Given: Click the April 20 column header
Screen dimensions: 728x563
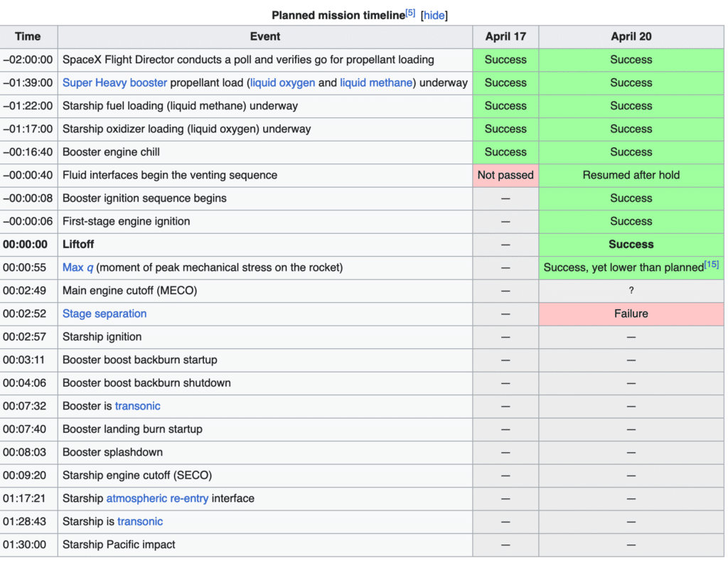Looking at the screenshot, I should coord(631,36).
